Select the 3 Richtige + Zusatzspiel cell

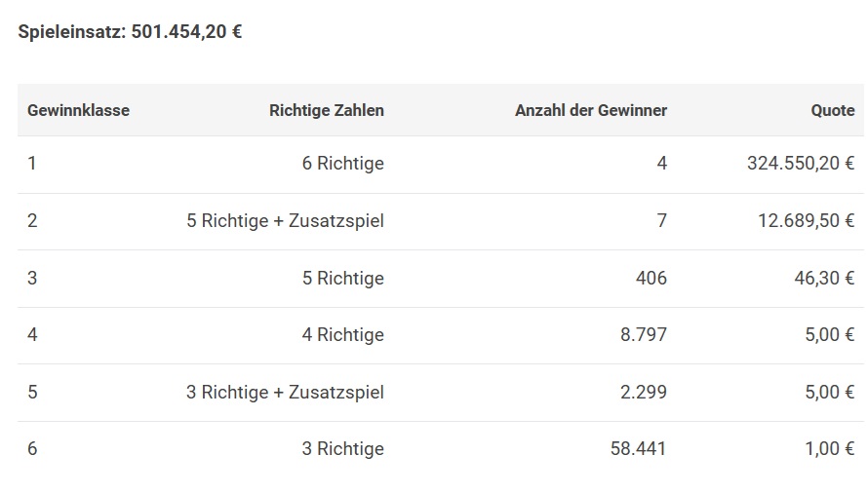click(x=285, y=392)
